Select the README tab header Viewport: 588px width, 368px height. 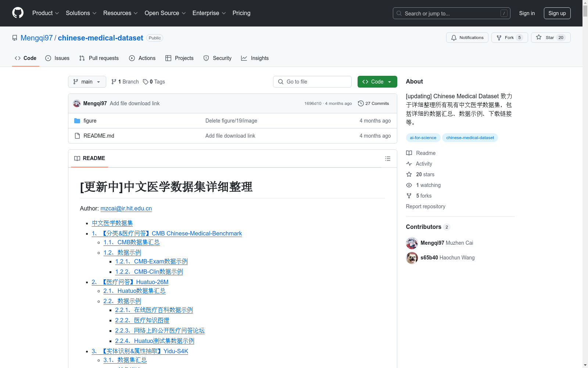pyautogui.click(x=90, y=158)
